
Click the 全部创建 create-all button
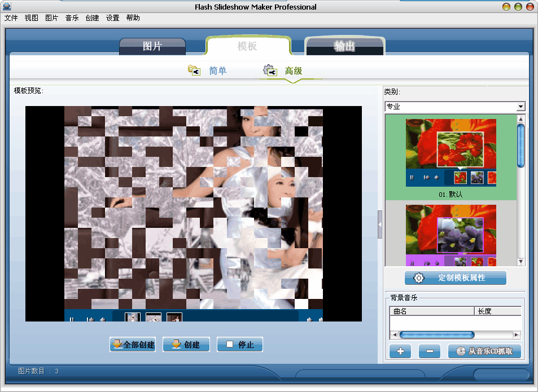[133, 345]
